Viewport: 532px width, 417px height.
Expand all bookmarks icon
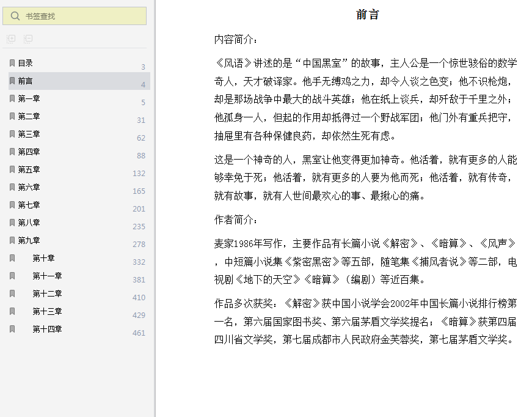(11, 39)
